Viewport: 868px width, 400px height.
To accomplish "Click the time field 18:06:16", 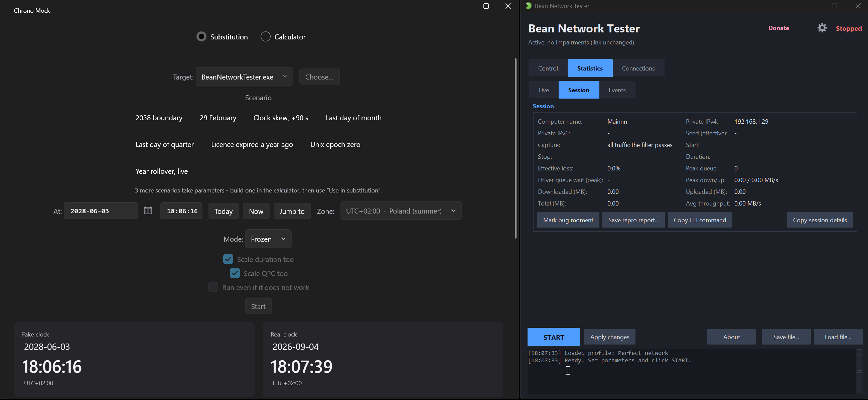I will (x=181, y=211).
